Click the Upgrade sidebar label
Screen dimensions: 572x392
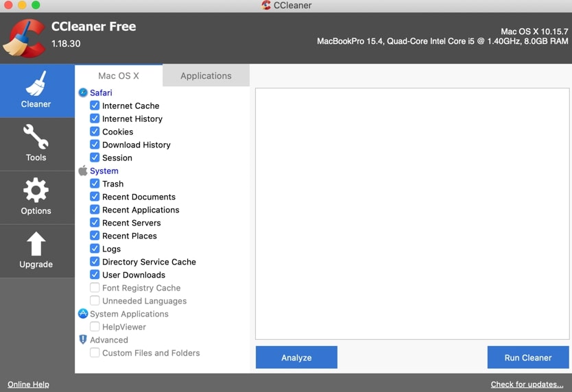36,264
